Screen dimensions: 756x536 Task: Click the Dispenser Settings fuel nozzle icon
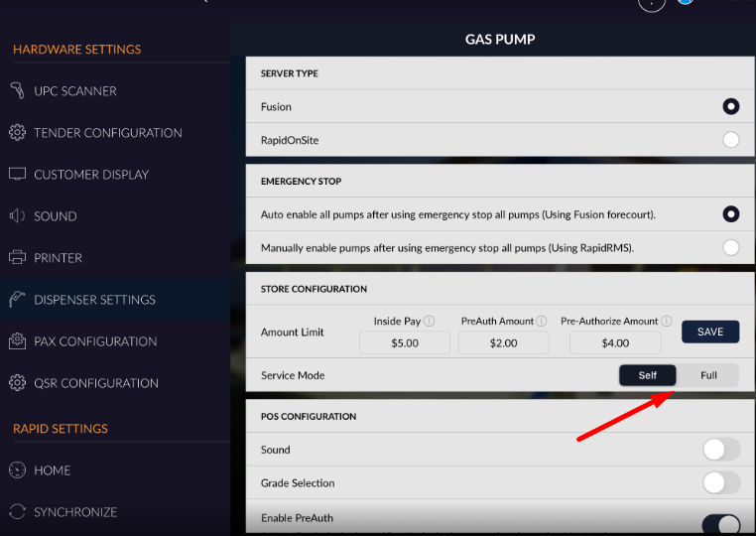tap(17, 300)
